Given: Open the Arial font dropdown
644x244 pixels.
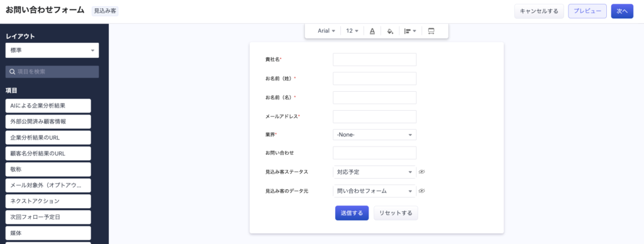Looking at the screenshot, I should (326, 31).
